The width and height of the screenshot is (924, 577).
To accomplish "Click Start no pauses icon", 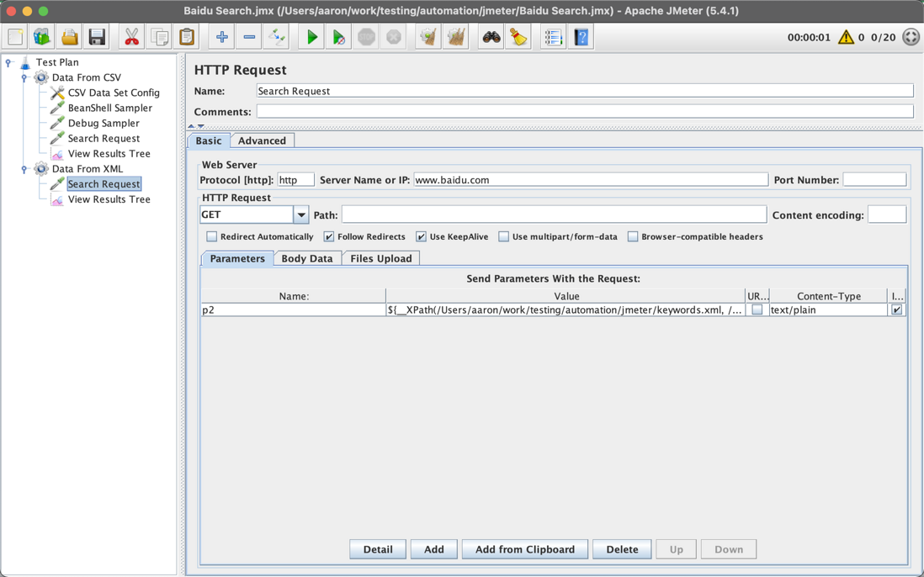I will click(x=339, y=37).
